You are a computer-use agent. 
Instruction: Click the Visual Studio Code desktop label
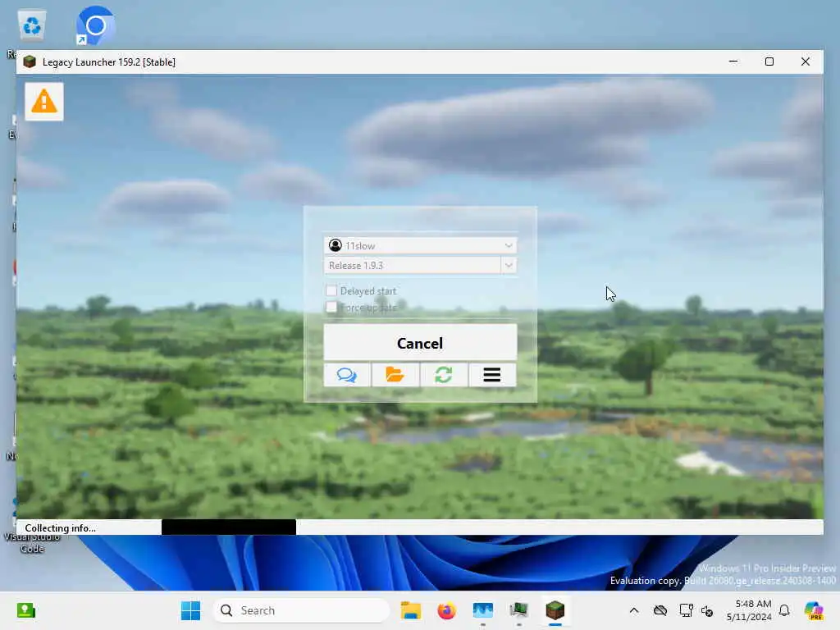pos(32,543)
